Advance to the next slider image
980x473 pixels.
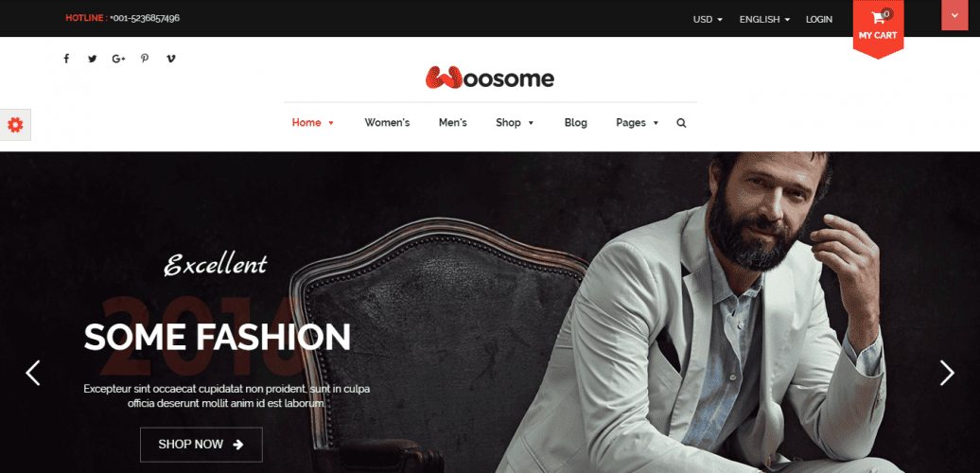948,373
